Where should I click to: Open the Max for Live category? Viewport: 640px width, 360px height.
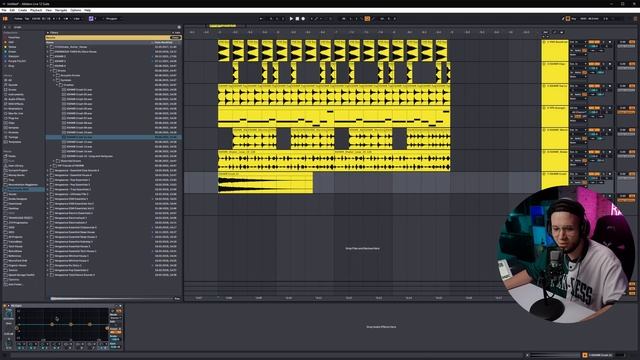(x=16, y=113)
